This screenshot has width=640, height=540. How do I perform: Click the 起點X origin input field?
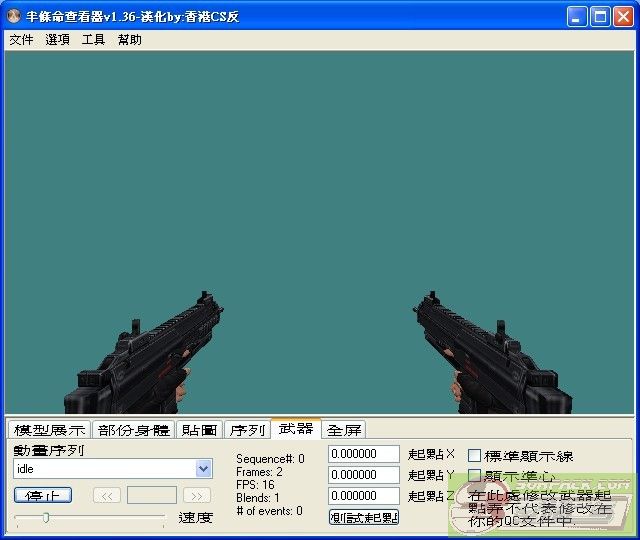coord(364,454)
